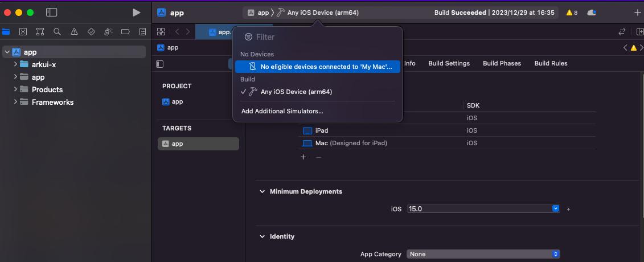Collapse the Identity section
Screen dimensions: 644x262
click(x=262, y=236)
